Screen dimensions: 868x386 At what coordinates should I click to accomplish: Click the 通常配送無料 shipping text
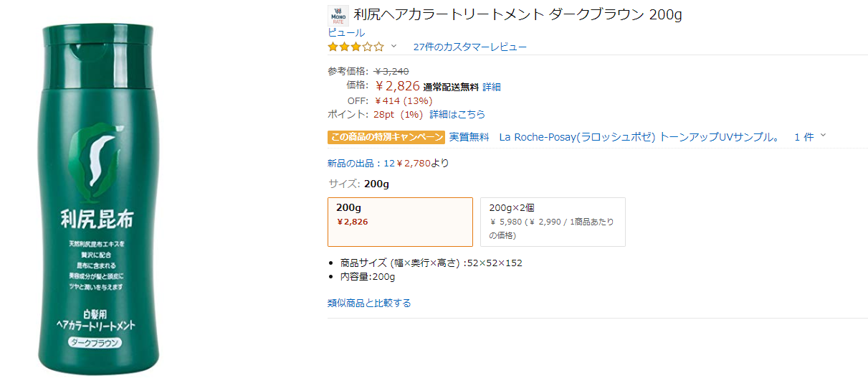coord(451,87)
